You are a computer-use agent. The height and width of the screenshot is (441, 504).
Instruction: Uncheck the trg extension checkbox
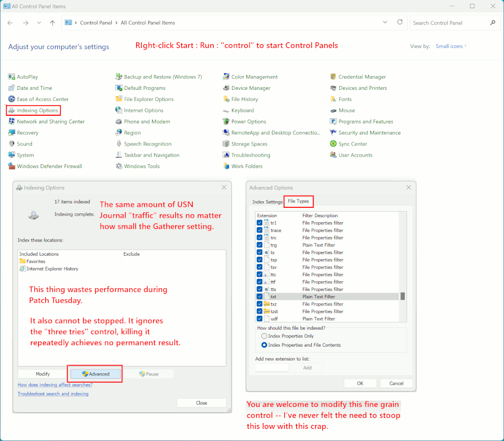click(x=259, y=245)
